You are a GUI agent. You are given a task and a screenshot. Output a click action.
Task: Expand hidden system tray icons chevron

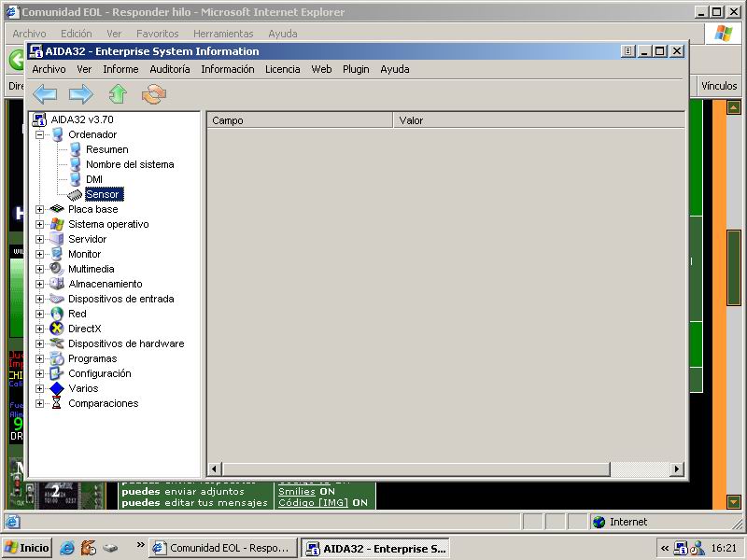[665, 548]
